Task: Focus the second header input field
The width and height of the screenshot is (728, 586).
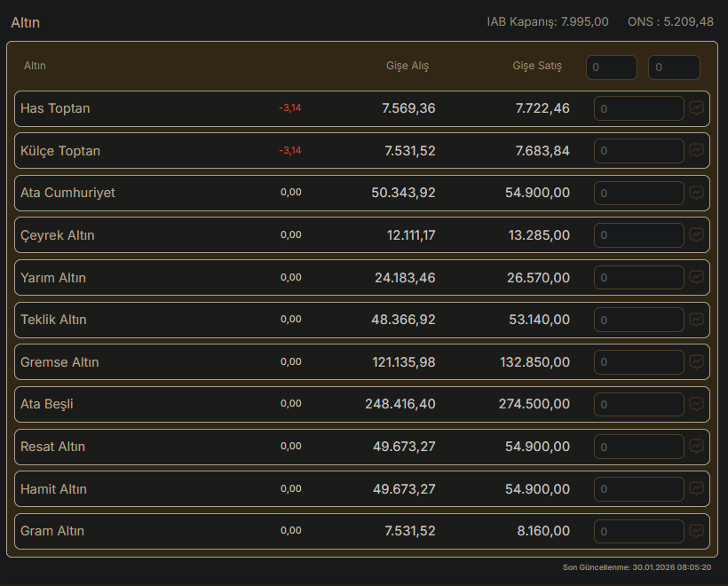Action: pos(674,67)
